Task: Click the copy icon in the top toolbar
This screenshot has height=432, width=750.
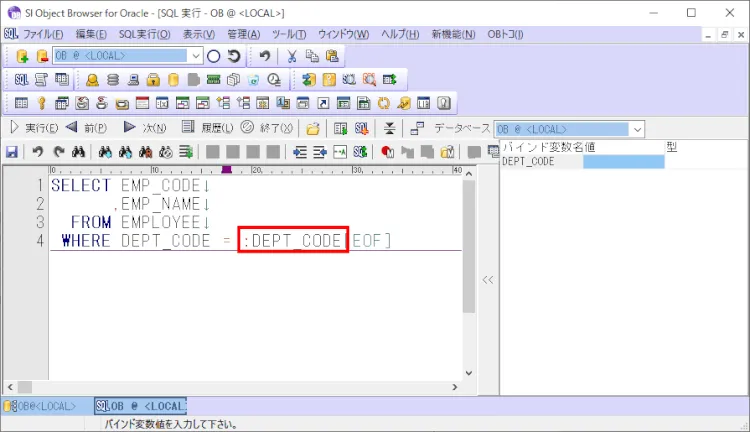Action: pos(312,56)
